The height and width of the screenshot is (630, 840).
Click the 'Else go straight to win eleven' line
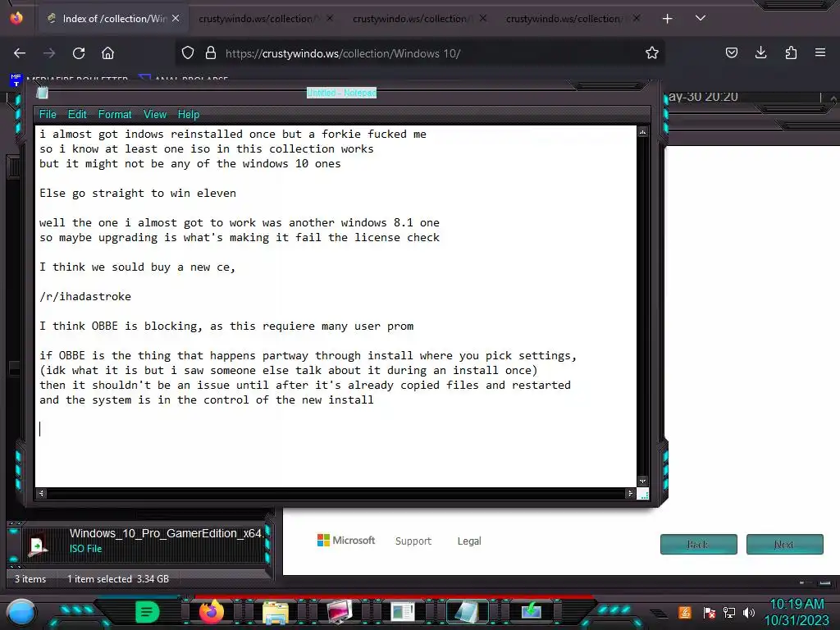click(x=138, y=194)
